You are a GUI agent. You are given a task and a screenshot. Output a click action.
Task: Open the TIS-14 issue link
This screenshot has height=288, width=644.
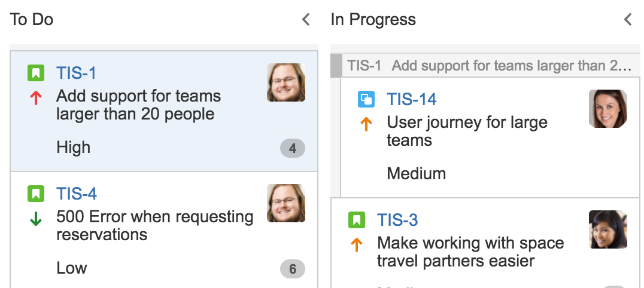pos(412,99)
